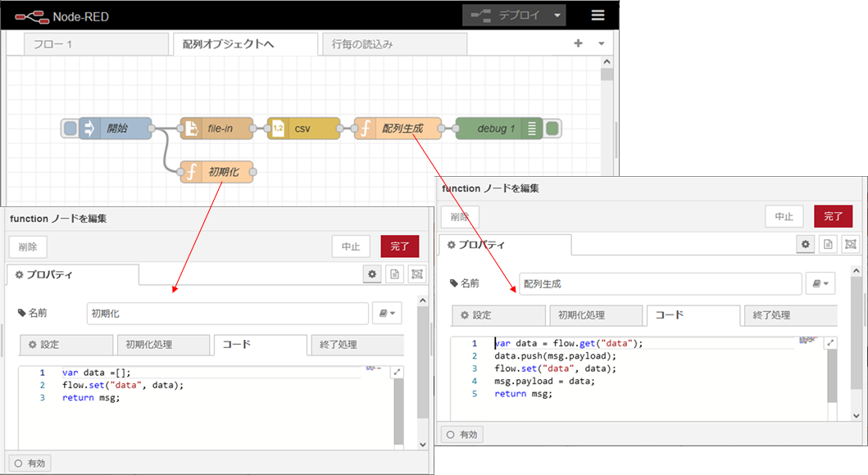The height and width of the screenshot is (475, 868).
Task: Open the appearance icon in 配列生成 editor
Action: [x=850, y=244]
